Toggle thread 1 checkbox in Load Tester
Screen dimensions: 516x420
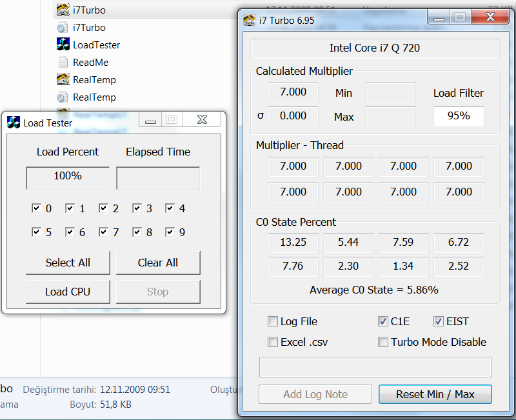click(x=70, y=208)
